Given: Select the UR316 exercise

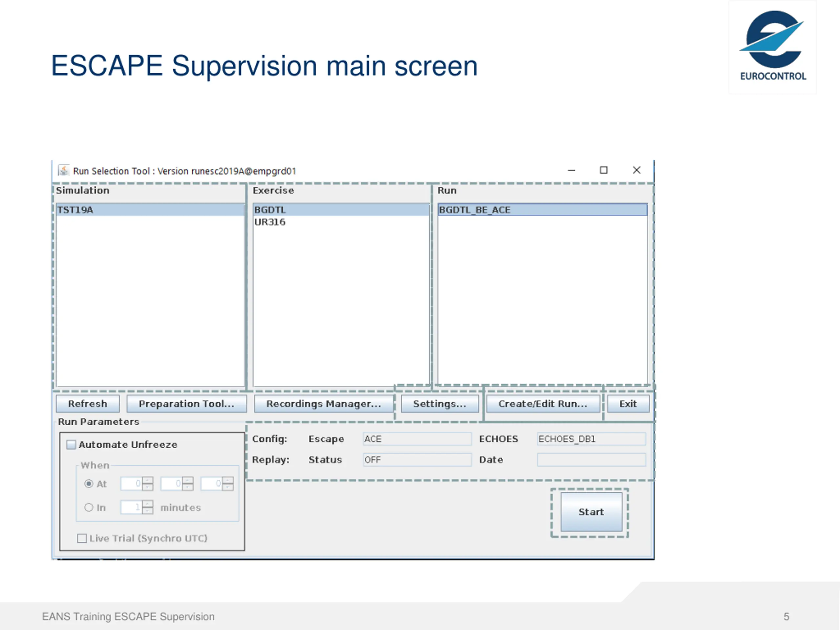Looking at the screenshot, I should [341, 222].
